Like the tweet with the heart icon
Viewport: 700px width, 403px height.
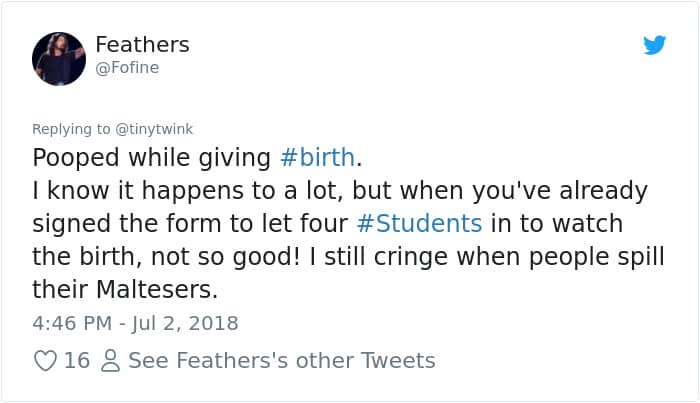coord(45,360)
